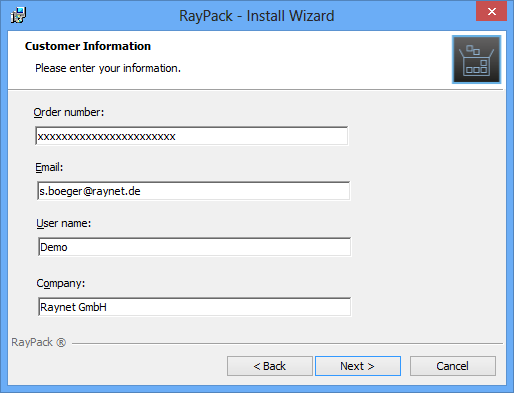Screen dimensions: 514x393
Task: Click the "Email:" label
Action: 49,167
